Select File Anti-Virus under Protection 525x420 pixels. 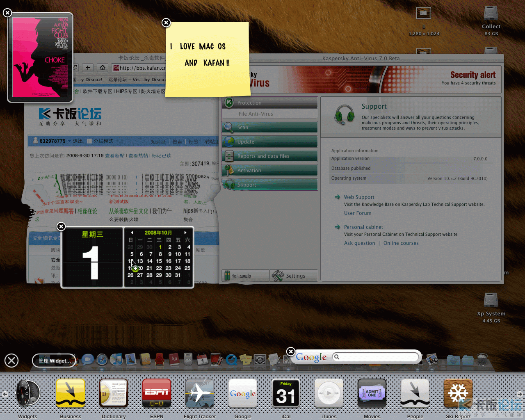coord(270,114)
